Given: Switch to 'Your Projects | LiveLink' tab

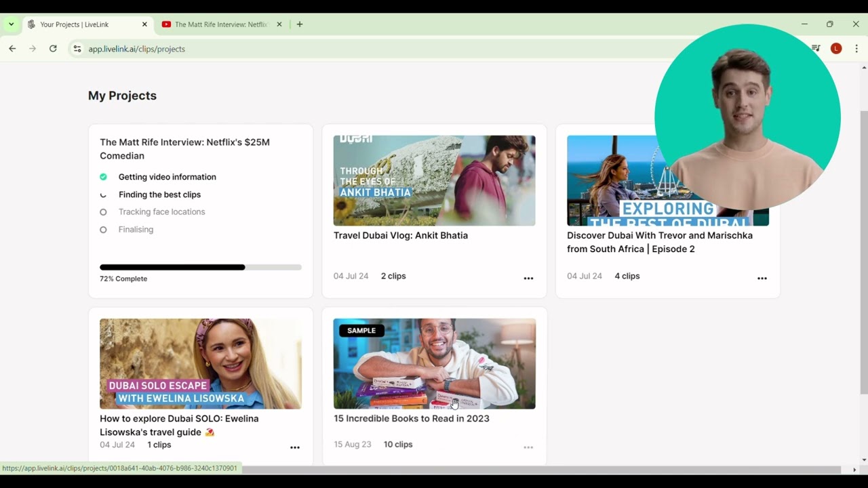Looking at the screenshot, I should tap(88, 24).
